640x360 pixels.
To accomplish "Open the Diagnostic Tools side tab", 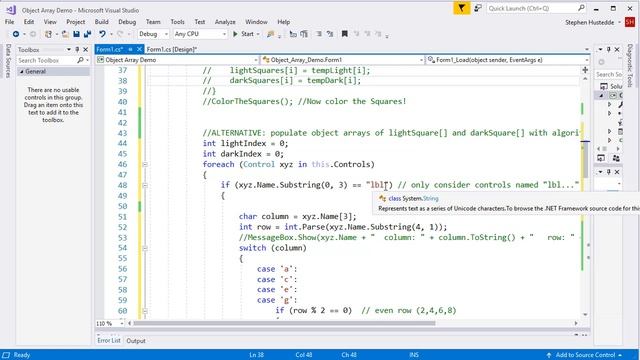I will tap(630, 65).
